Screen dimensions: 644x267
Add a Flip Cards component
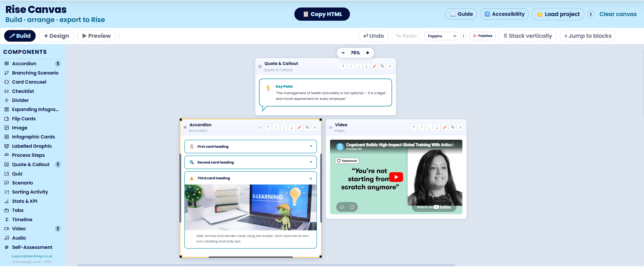(32, 119)
